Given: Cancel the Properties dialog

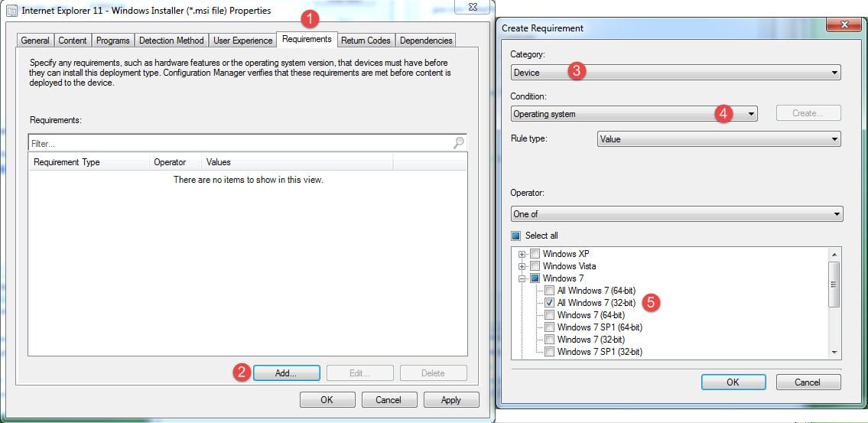Looking at the screenshot, I should [x=388, y=400].
